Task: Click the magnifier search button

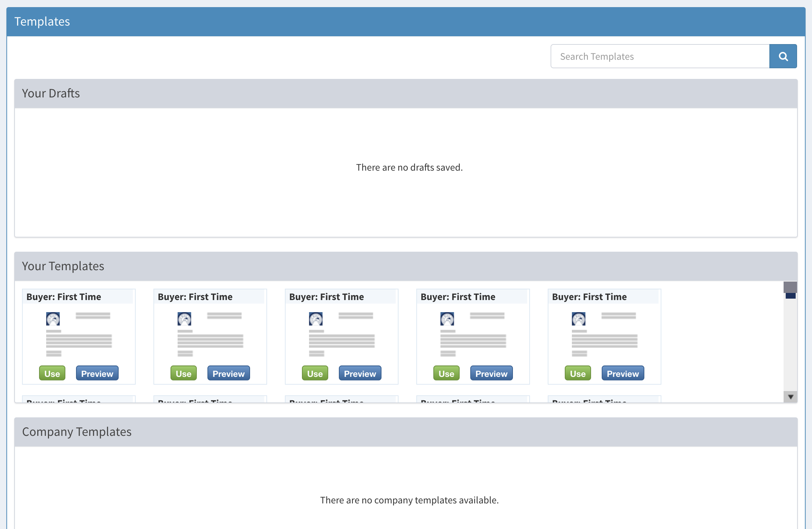Action: pyautogui.click(x=783, y=56)
